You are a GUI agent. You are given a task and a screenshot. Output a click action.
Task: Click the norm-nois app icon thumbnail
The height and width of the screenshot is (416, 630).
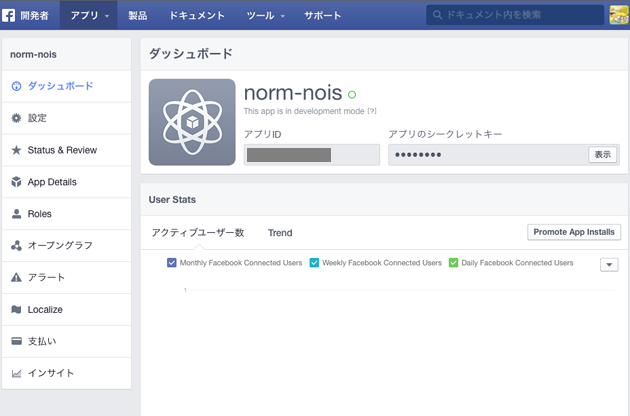(x=192, y=122)
